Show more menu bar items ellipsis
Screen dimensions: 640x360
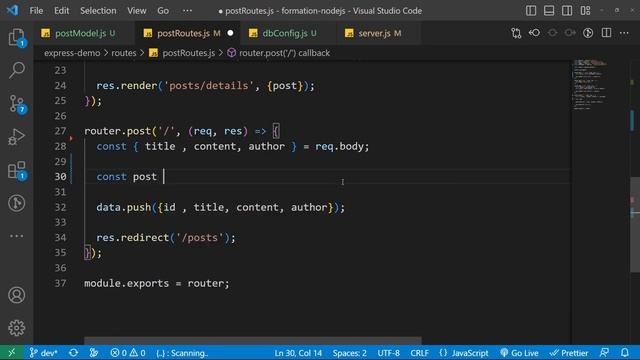tap(187, 11)
